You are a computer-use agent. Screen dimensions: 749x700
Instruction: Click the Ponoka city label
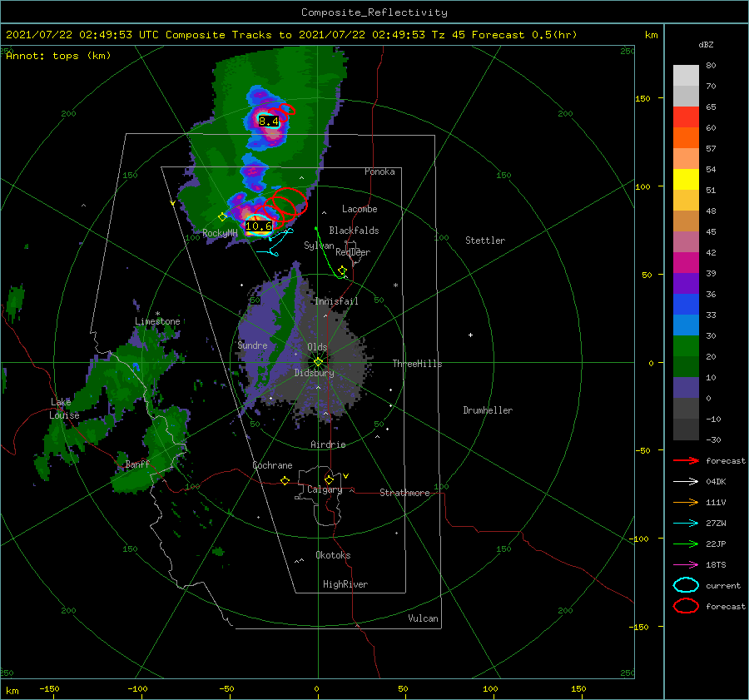pos(379,171)
